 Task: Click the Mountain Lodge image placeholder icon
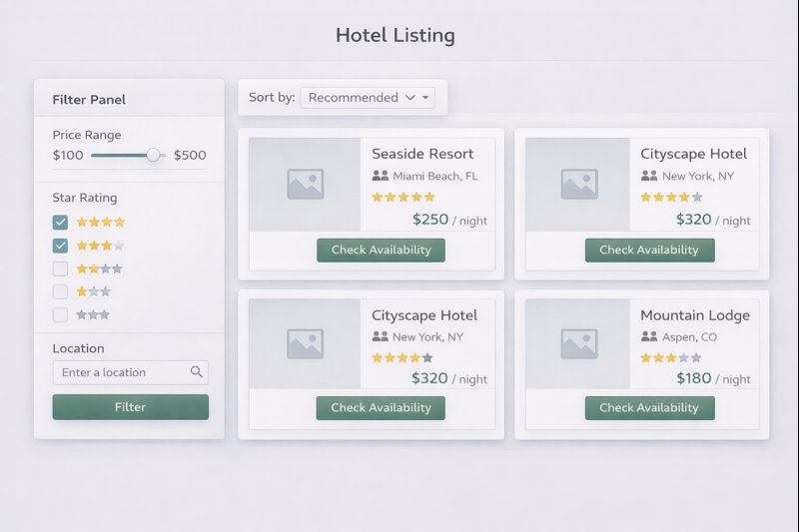579,343
